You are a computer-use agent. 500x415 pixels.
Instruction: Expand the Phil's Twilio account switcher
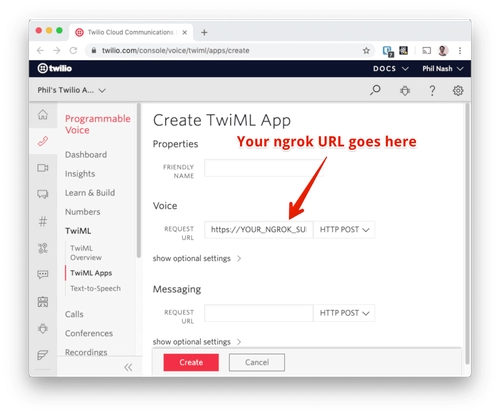click(71, 90)
